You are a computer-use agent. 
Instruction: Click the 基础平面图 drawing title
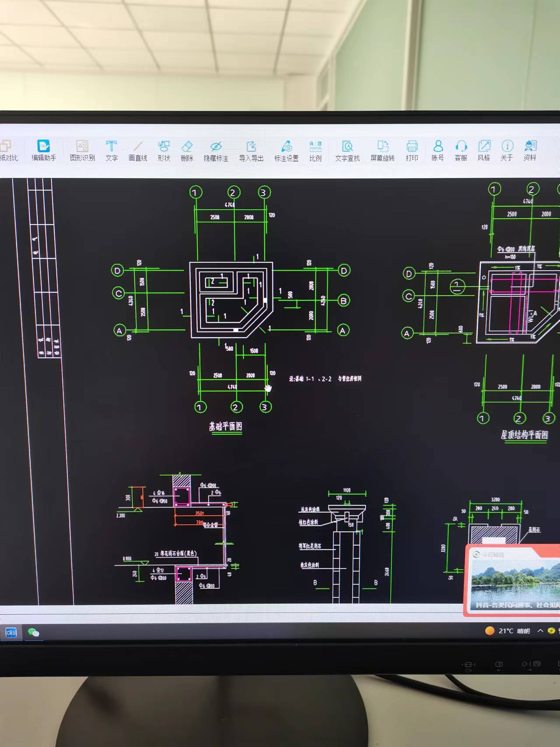225,426
